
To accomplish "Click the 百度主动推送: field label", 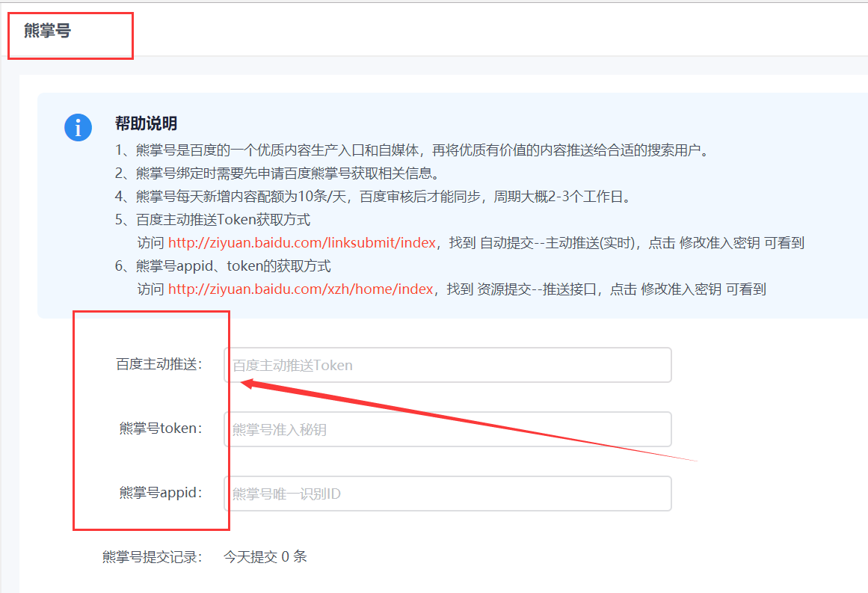I will pyautogui.click(x=159, y=363).
